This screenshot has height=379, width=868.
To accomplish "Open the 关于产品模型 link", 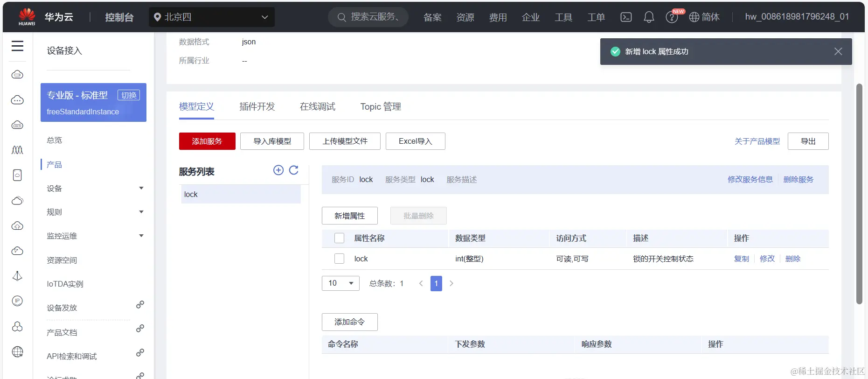I will [757, 141].
